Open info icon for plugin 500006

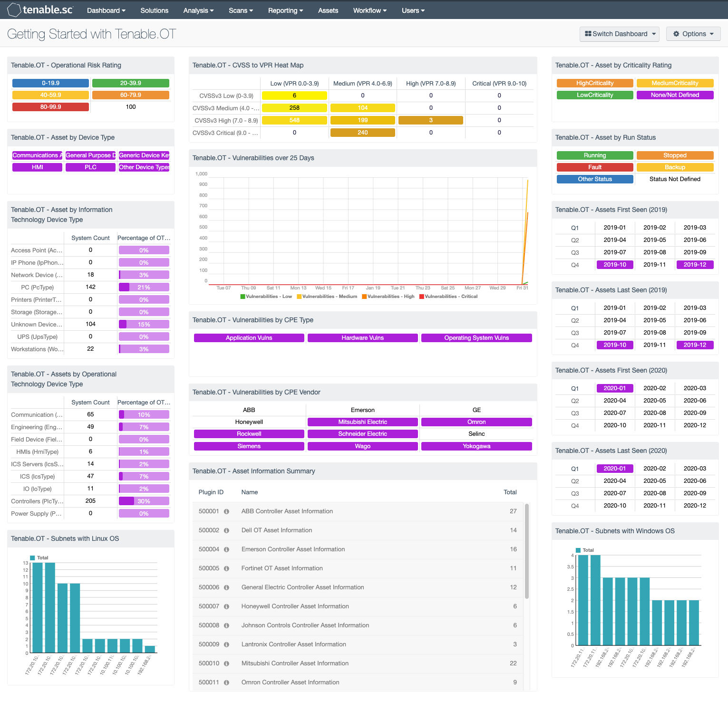226,588
